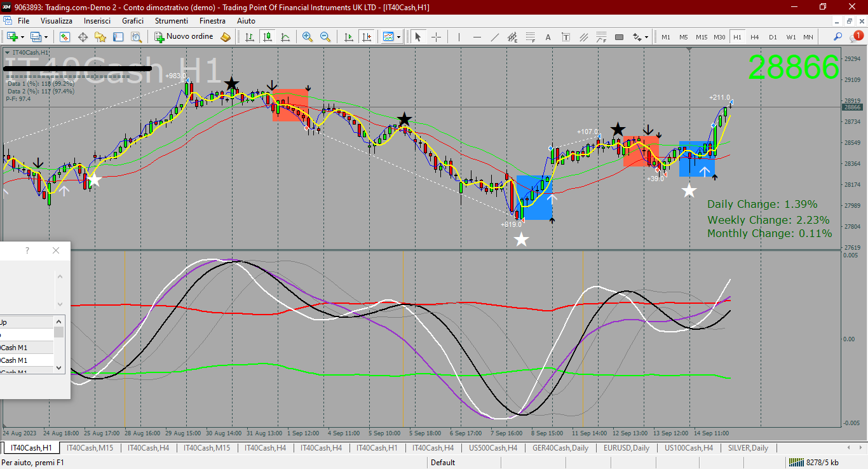This screenshot has height=469, width=868.
Task: Switch to M30 timeframe
Action: [x=719, y=37]
